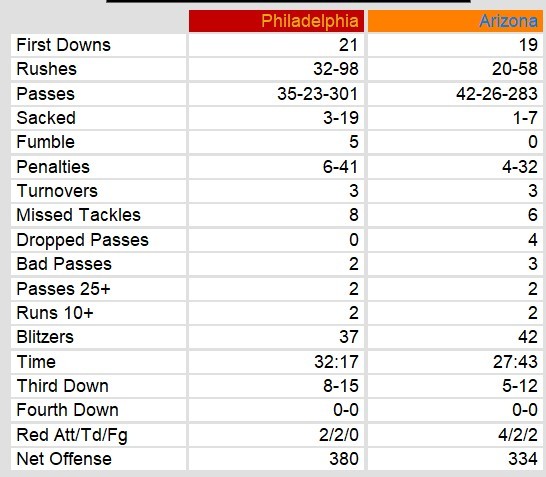
Task: Click Arizona's dropped passes value of 4
Action: (x=532, y=240)
